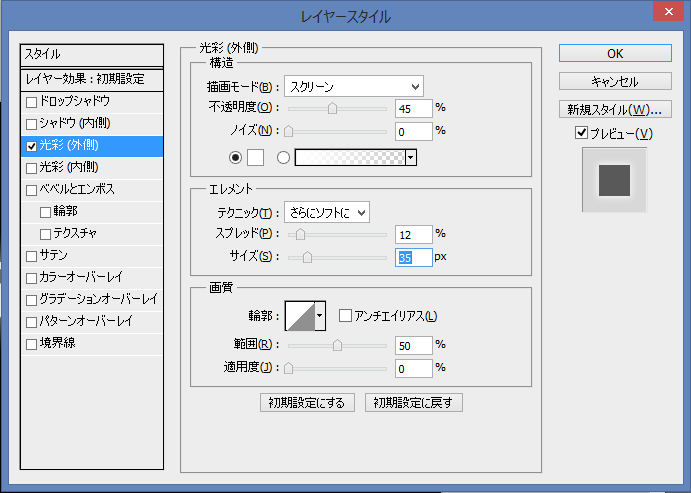
Task: Expand the テクニック technique dropdown
Action: pos(328,211)
